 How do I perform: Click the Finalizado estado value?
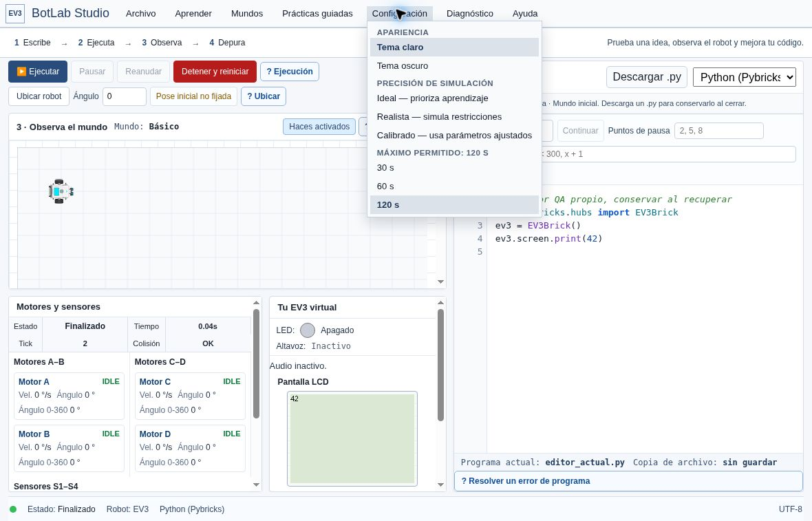coord(85,326)
